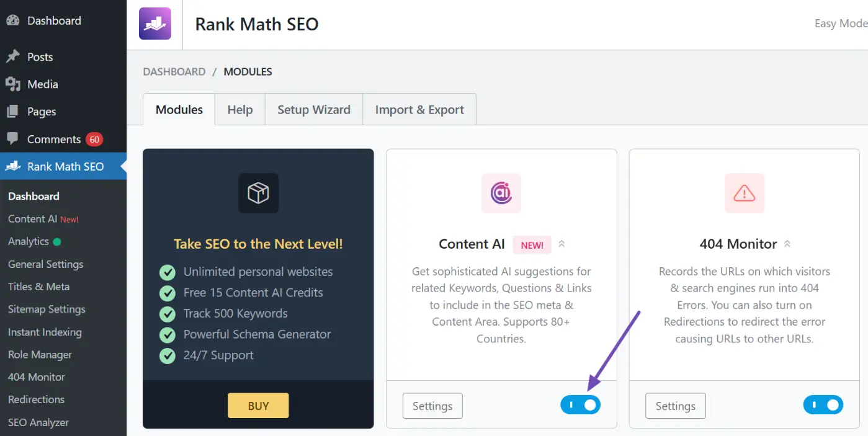View the Comments unread count badge

coord(94,139)
